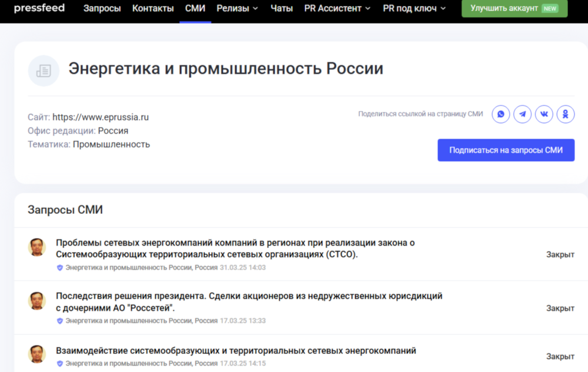Expand the PR Ассистент dropdown menu
This screenshot has width=588, height=372.
pos(338,8)
